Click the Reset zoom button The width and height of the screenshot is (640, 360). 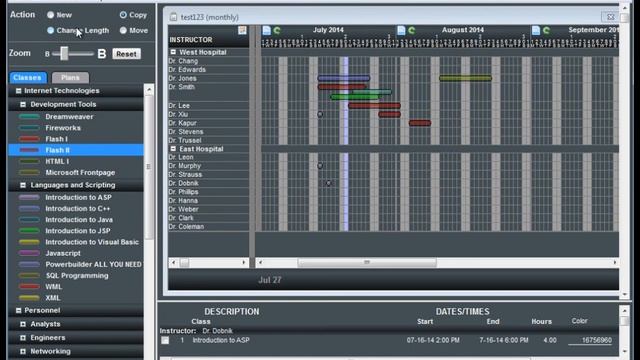(x=126, y=54)
